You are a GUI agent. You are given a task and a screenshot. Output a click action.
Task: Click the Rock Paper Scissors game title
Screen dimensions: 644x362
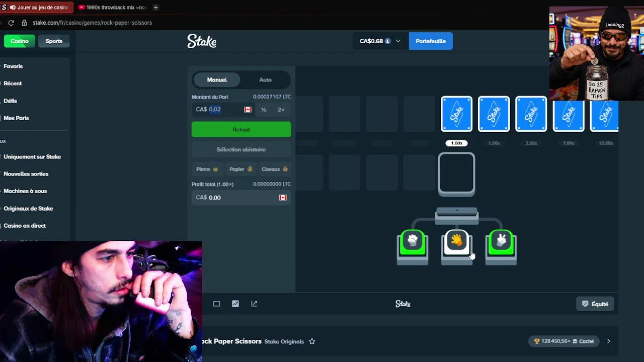(232, 341)
